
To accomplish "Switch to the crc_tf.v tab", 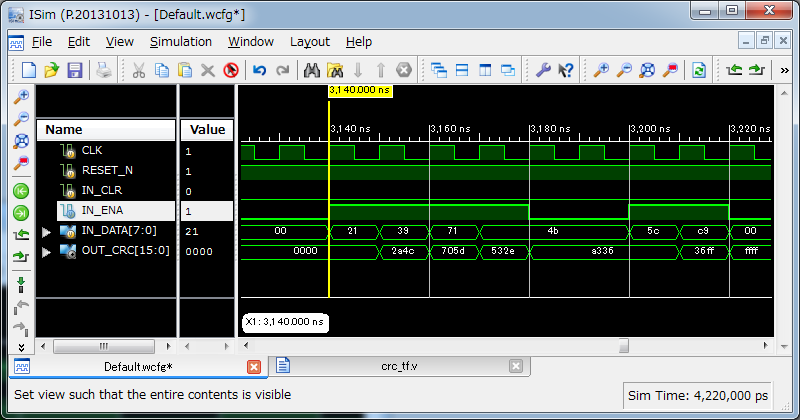I will coord(399,366).
